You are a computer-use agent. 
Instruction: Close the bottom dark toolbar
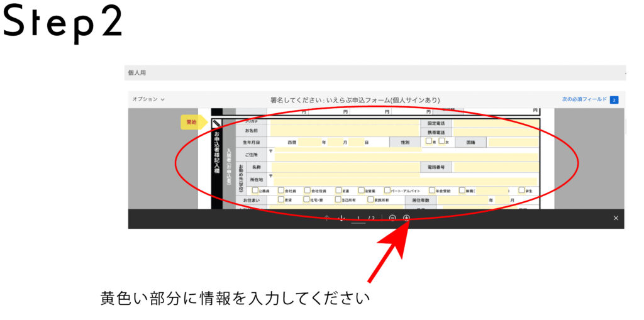[x=616, y=218]
